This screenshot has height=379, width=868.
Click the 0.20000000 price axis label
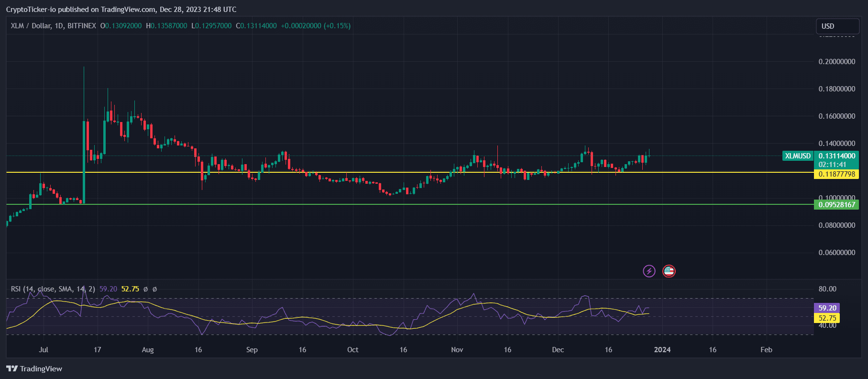pos(836,62)
